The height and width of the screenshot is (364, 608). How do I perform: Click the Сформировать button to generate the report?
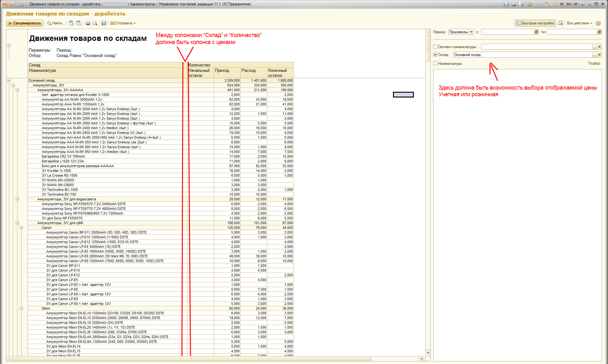click(25, 23)
